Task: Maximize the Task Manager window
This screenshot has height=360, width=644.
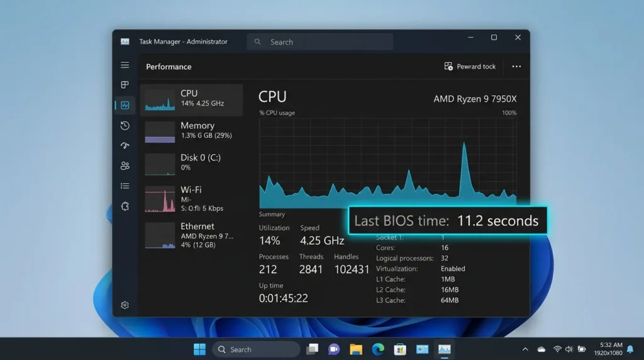Action: (x=494, y=37)
